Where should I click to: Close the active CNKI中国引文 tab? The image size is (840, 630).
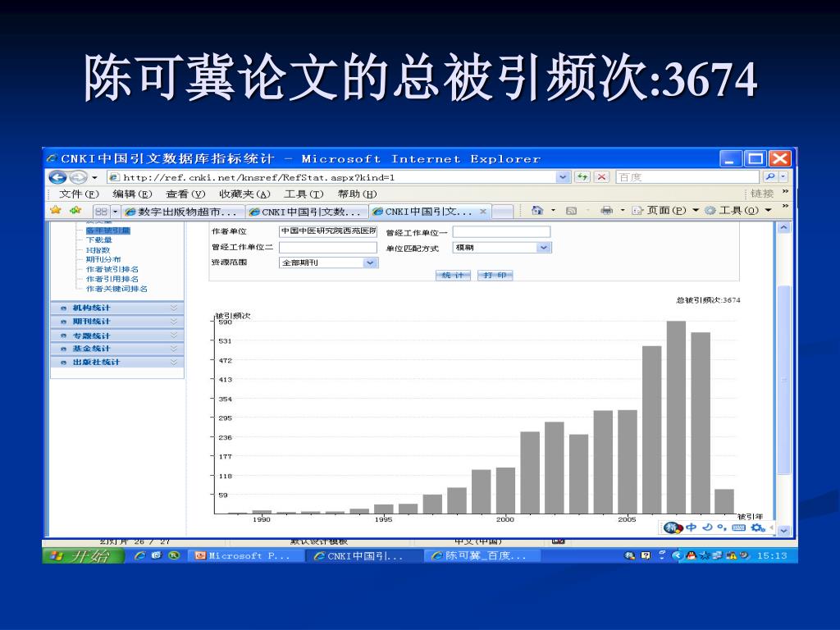[x=482, y=212]
